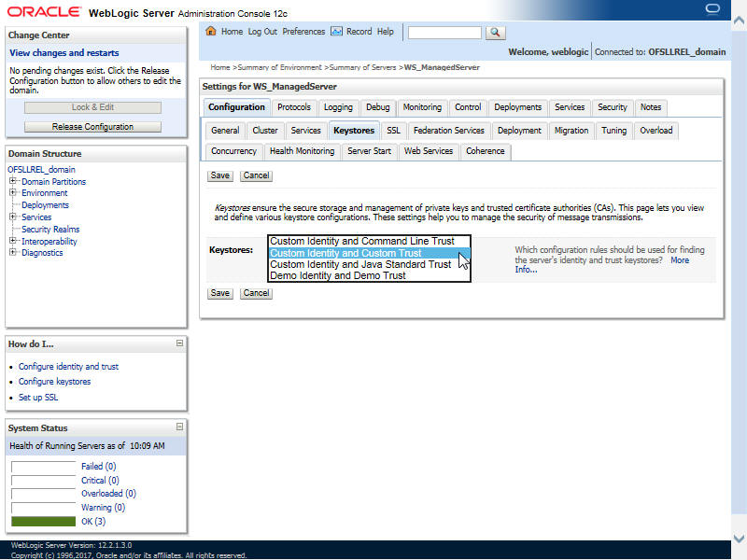The width and height of the screenshot is (747, 560).
Task: Select Custom Identity and Java Standard Trust
Action: pos(369,264)
